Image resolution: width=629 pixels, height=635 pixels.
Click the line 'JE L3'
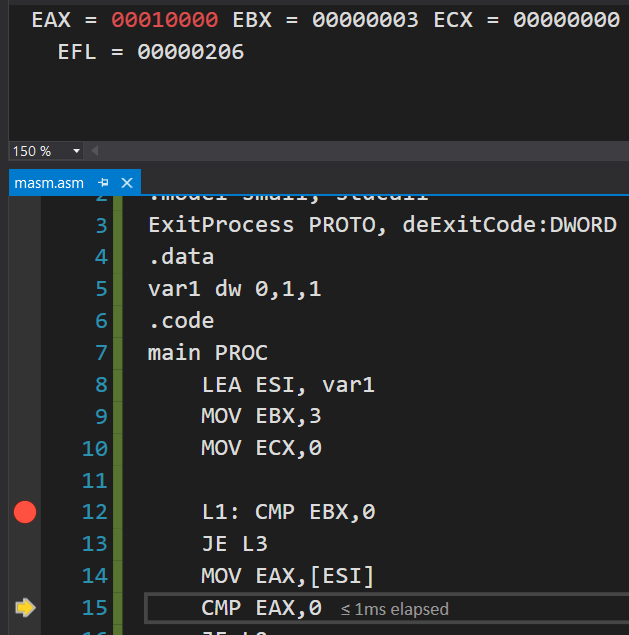[235, 544]
